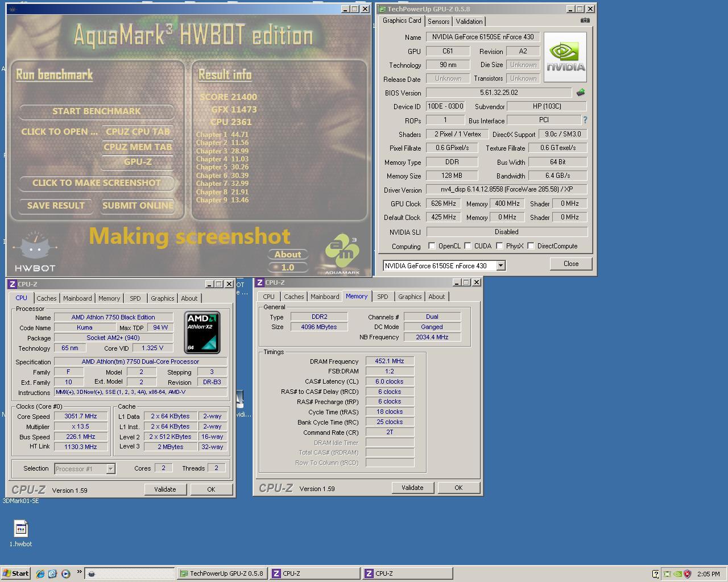Click the Bus Interface question mark icon
This screenshot has height=582, width=728.
pos(585,120)
